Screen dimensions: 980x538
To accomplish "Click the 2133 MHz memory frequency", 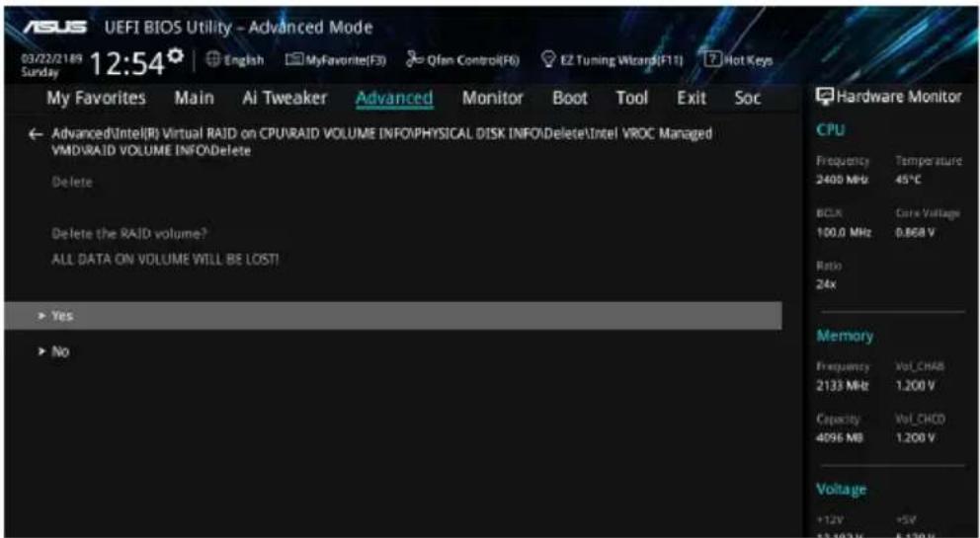I will tap(843, 386).
